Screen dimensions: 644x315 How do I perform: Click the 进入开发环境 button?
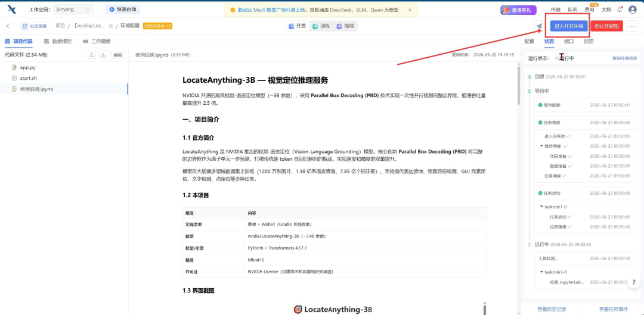click(x=569, y=26)
